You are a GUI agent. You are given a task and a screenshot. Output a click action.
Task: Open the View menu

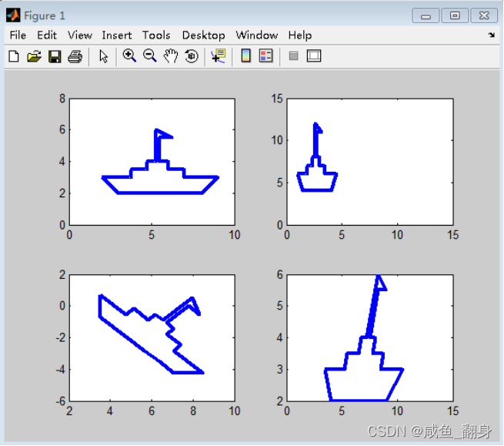point(80,35)
